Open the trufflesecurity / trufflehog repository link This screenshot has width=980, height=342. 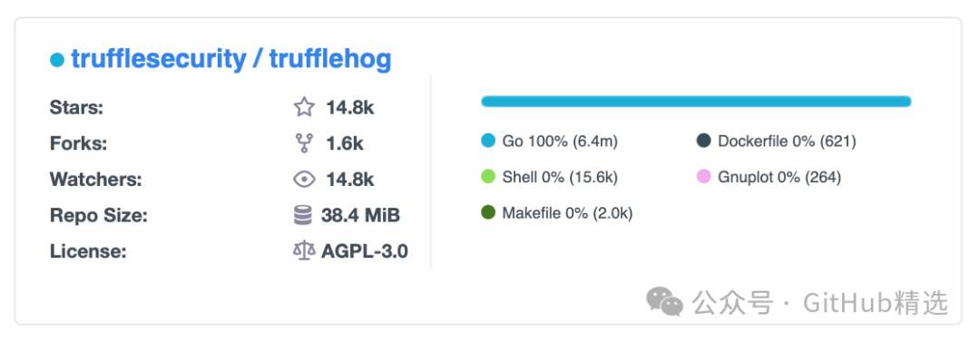pos(231,59)
